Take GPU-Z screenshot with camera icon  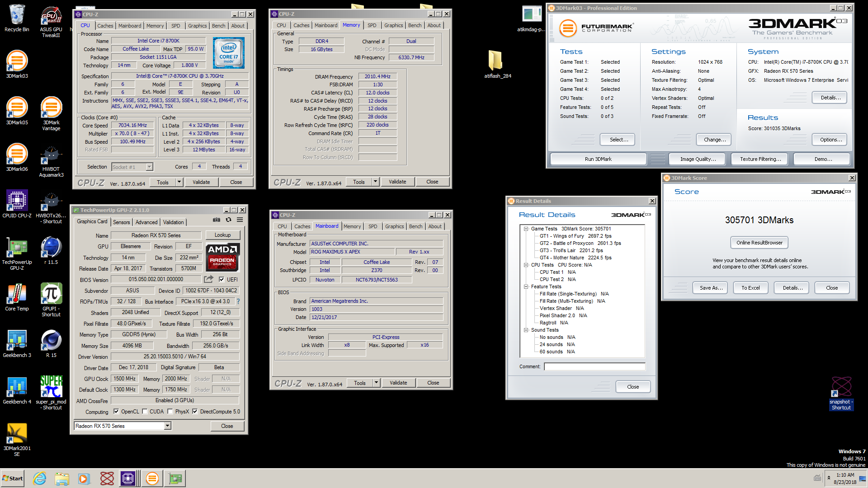pos(217,220)
